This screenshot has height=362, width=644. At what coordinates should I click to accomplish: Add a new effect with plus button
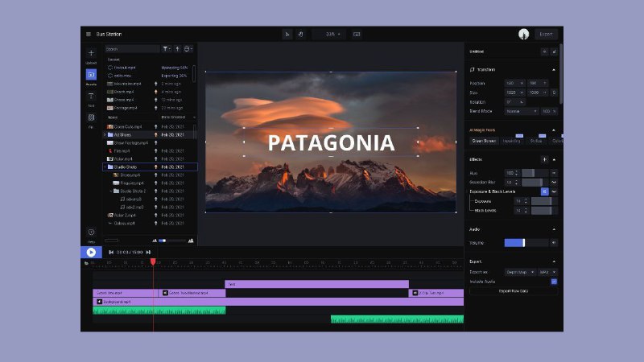[x=544, y=159]
